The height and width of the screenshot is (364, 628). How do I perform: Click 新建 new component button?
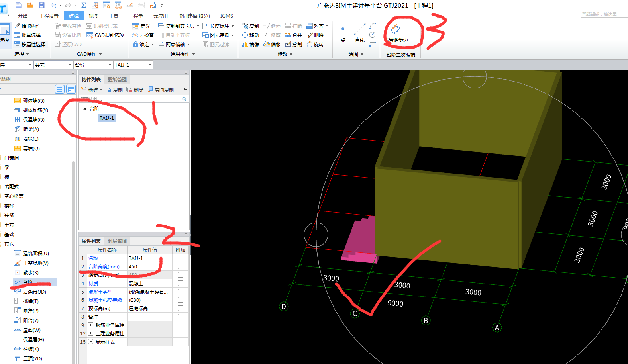90,90
